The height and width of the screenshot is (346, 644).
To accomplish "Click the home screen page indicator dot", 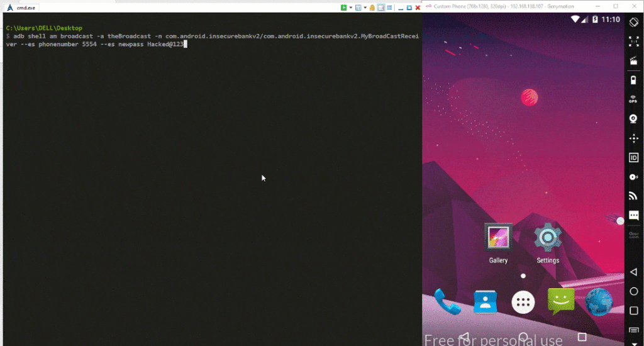I will 523,276.
